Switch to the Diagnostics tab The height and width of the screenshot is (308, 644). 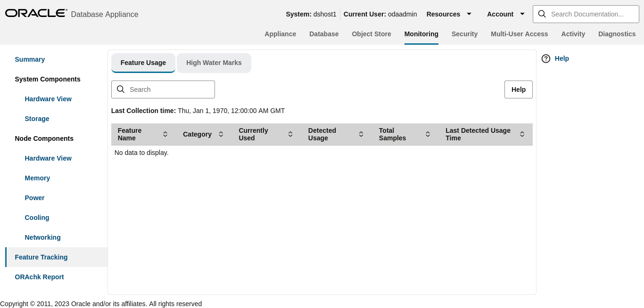(617, 34)
